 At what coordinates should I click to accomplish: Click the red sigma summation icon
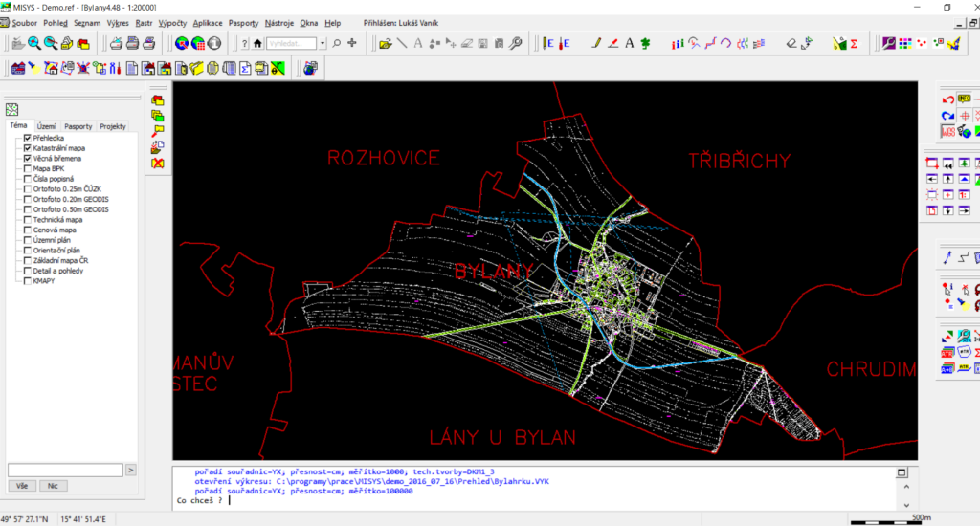pos(853,43)
